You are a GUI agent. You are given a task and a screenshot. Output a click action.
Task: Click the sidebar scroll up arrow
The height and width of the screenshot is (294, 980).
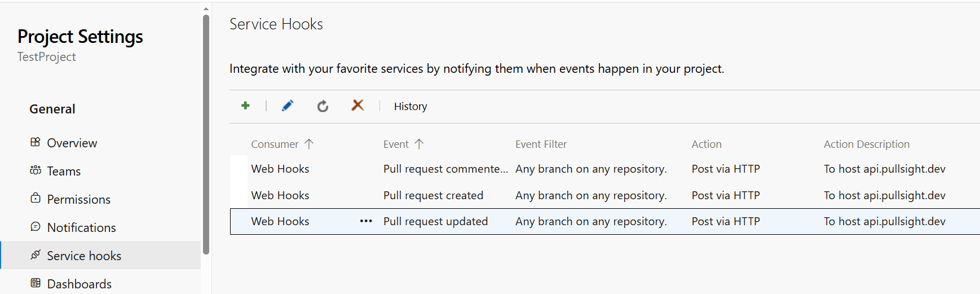click(206, 8)
